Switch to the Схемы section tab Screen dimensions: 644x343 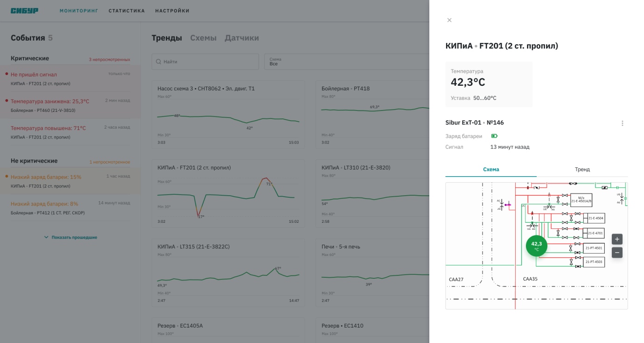(203, 38)
